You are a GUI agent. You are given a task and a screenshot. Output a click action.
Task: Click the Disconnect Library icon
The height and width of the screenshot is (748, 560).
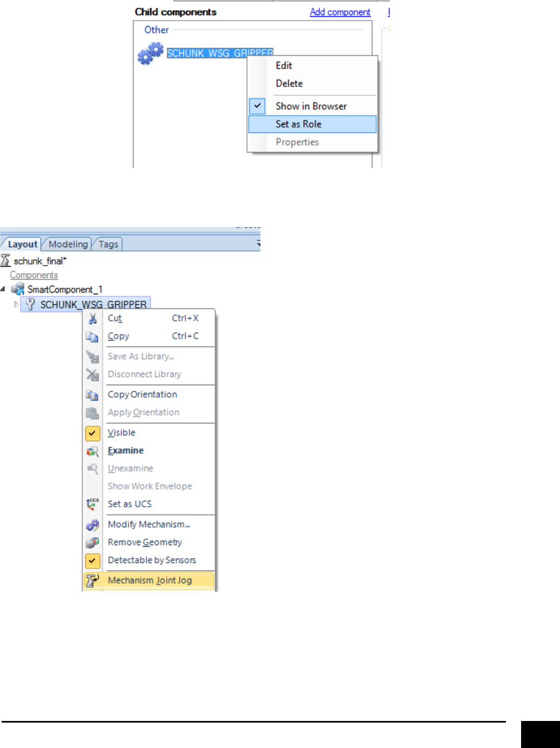point(92,375)
